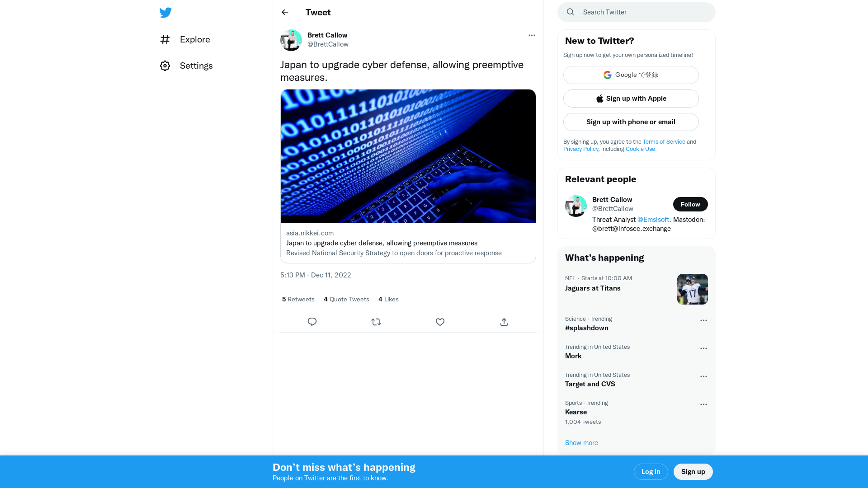Click the Search Twitter field
The image size is (868, 488).
(x=642, y=12)
